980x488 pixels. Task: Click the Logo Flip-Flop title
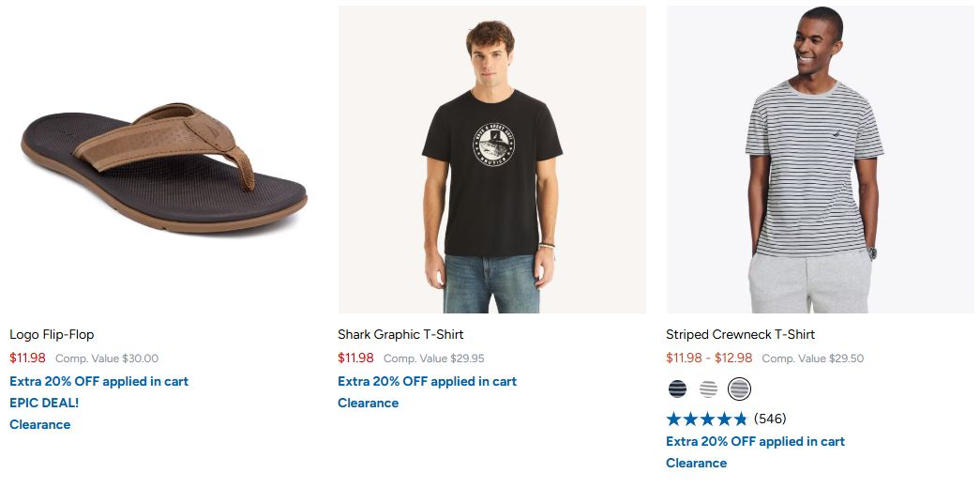point(52,335)
